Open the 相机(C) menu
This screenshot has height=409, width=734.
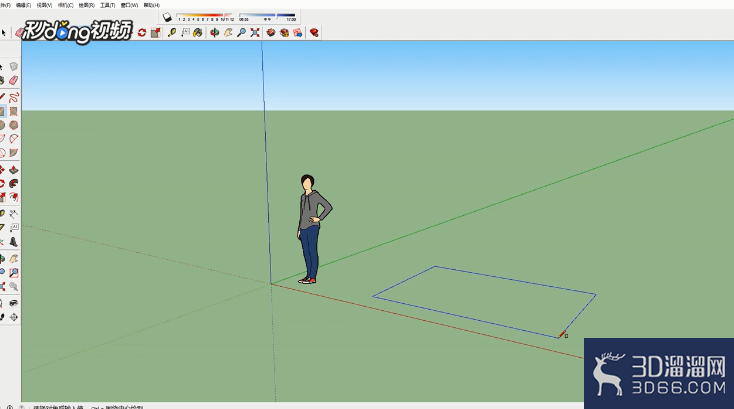click(x=65, y=5)
